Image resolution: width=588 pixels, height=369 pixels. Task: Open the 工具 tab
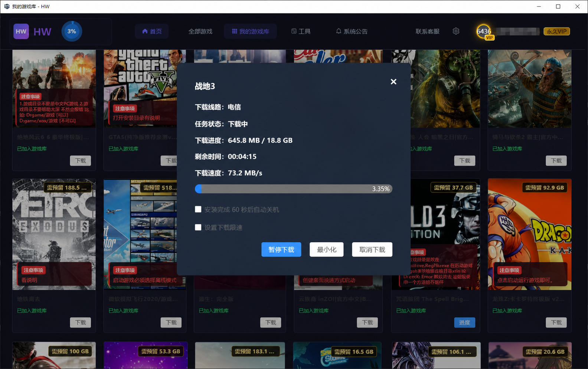tap(301, 31)
